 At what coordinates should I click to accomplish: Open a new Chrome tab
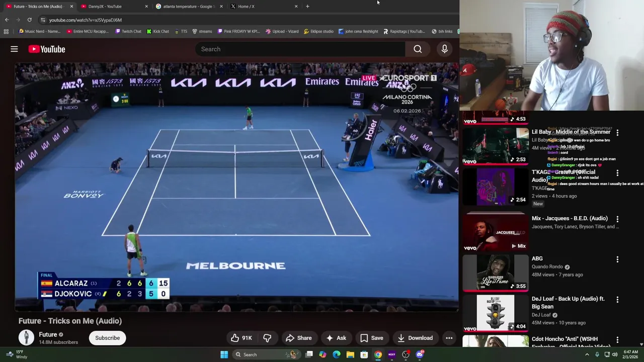point(307,6)
